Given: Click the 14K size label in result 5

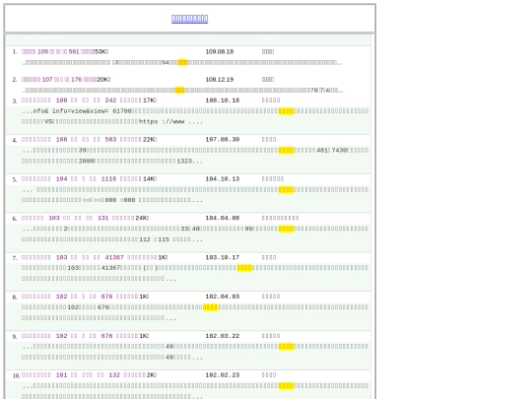Looking at the screenshot, I should point(150,178).
